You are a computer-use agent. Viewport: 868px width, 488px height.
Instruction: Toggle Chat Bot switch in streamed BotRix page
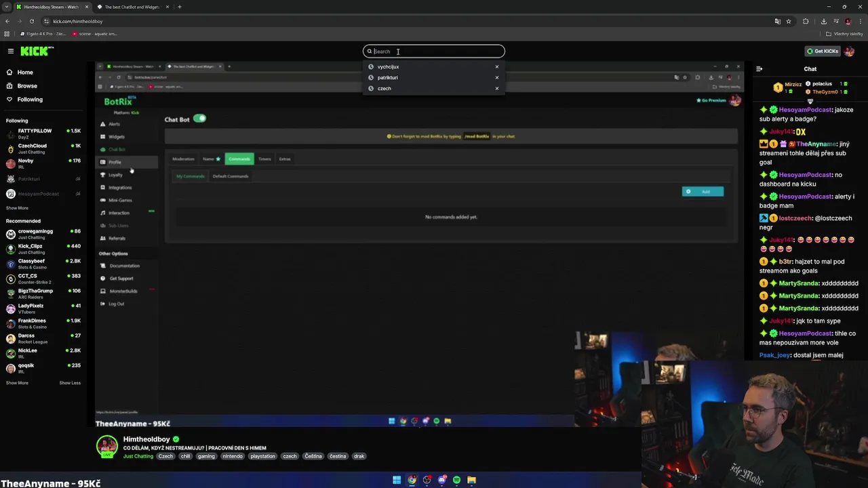(x=199, y=119)
